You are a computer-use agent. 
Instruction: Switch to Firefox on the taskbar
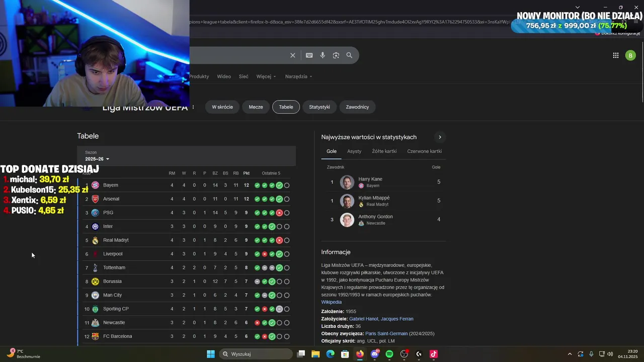360,354
